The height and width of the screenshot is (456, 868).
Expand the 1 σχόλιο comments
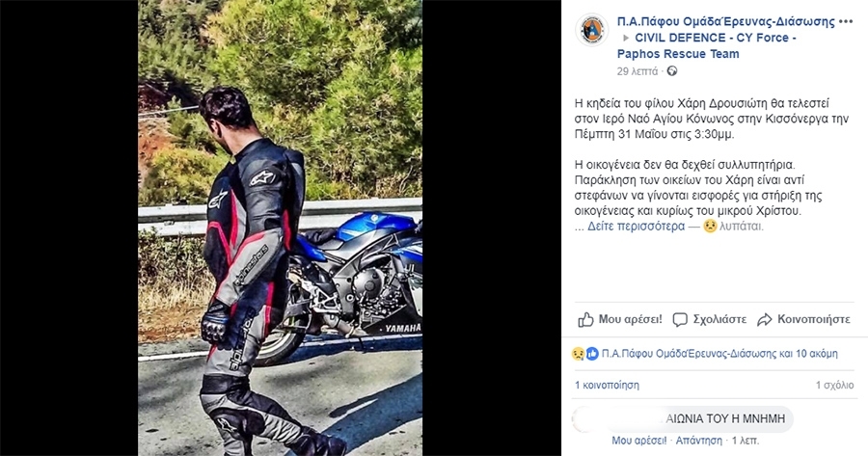tap(834, 385)
